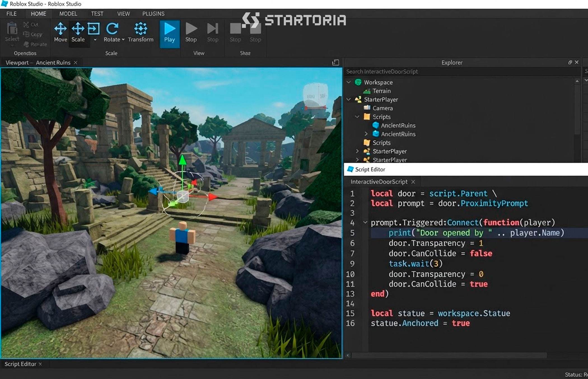This screenshot has width=588, height=379.
Task: Click the script editor scroll-left arrow
Action: [348, 355]
